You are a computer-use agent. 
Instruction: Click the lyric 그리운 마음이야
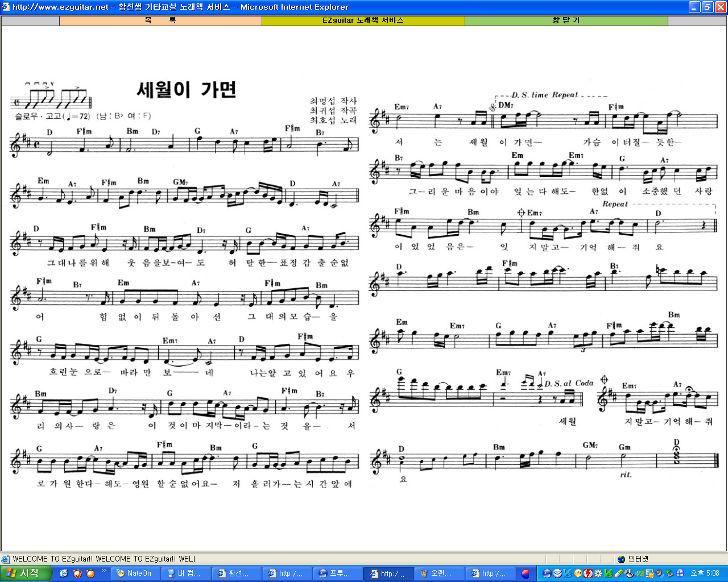click(454, 192)
